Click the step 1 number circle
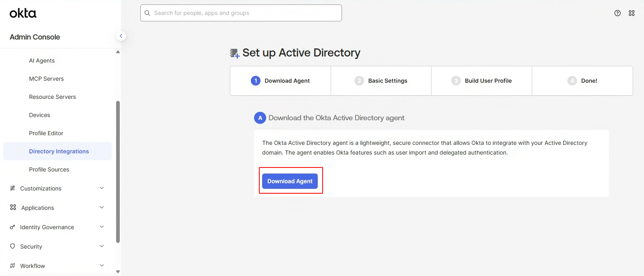 point(256,81)
